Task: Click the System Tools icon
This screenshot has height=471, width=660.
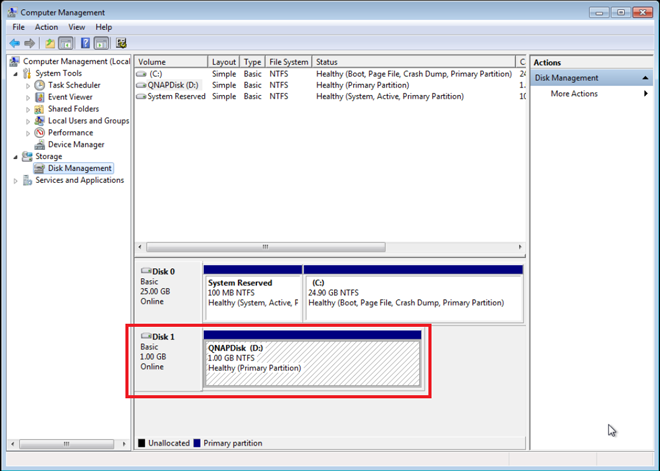Action: (x=27, y=73)
